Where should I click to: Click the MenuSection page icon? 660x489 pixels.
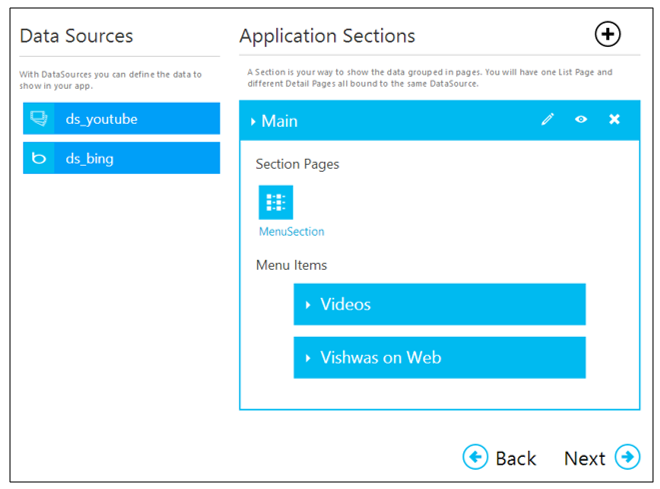click(276, 202)
